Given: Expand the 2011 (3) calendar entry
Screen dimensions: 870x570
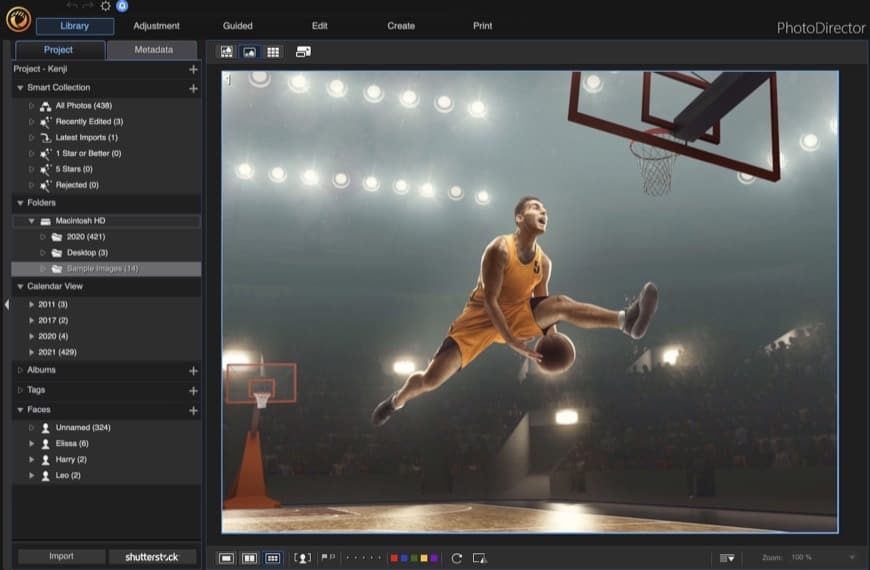Looking at the screenshot, I should 32,305.
